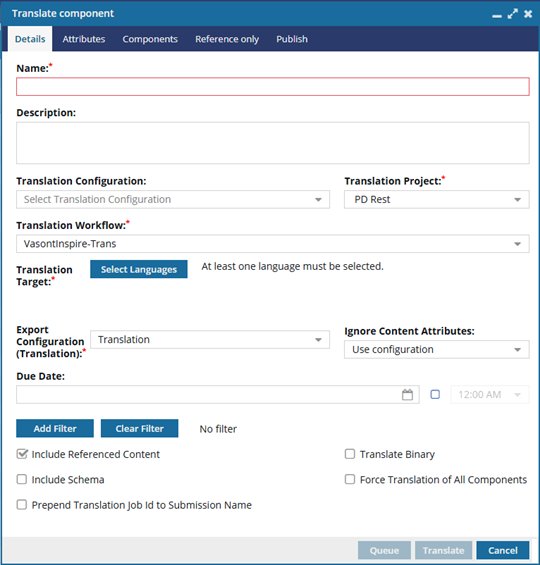This screenshot has height=565, width=540.
Task: Uncheck Include Referenced Content
Action: coord(22,454)
